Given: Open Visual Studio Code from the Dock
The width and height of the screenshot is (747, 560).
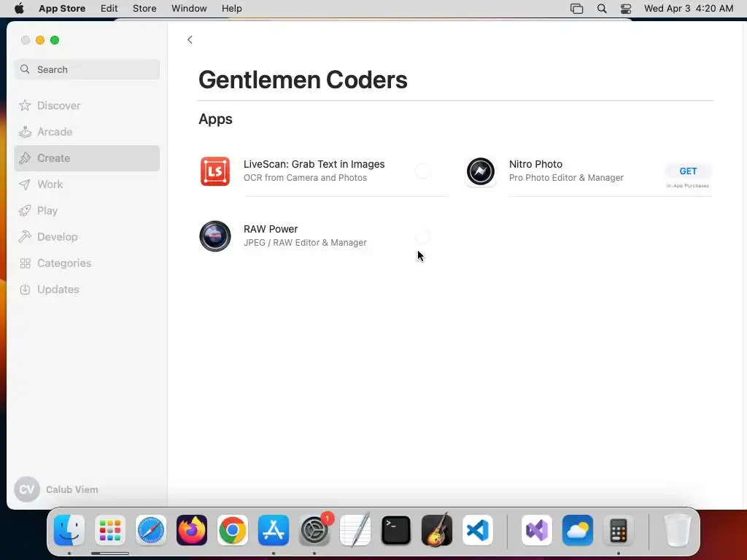Looking at the screenshot, I should coord(478,530).
